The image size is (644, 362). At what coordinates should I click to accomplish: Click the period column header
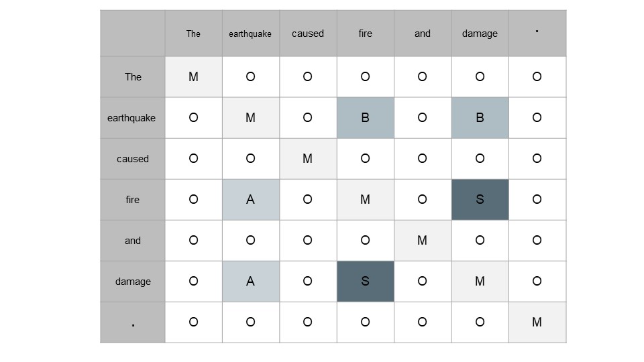537,34
